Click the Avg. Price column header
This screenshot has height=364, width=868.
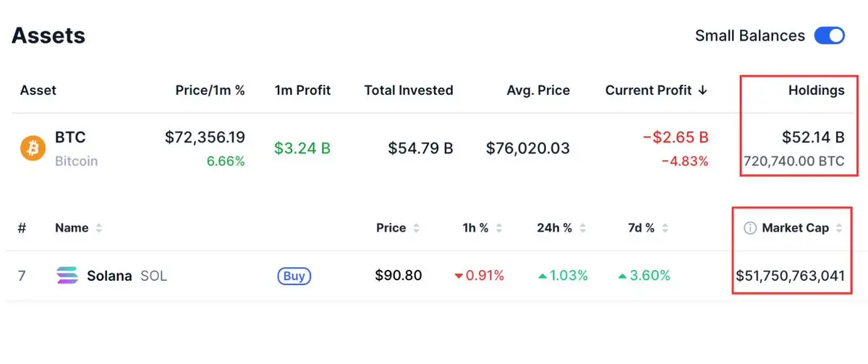pyautogui.click(x=538, y=90)
